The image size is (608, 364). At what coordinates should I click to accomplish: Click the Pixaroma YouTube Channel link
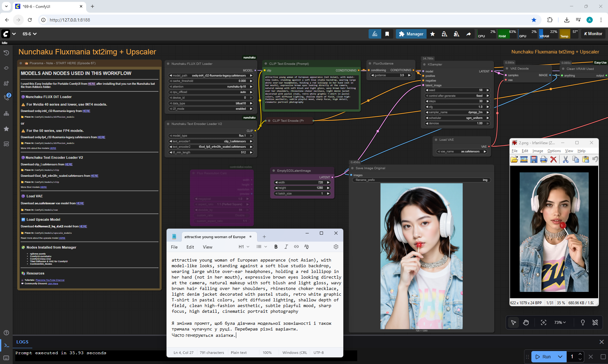pos(50,280)
